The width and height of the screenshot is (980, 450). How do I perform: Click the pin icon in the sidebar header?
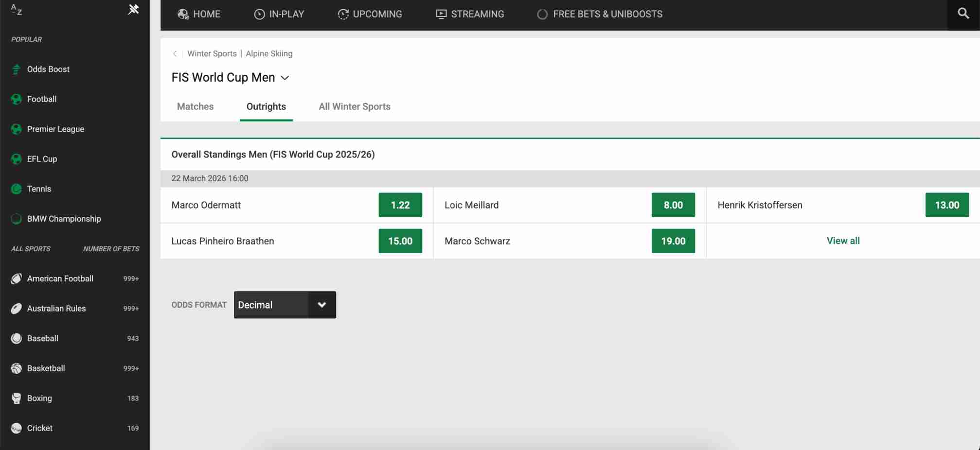point(133,9)
